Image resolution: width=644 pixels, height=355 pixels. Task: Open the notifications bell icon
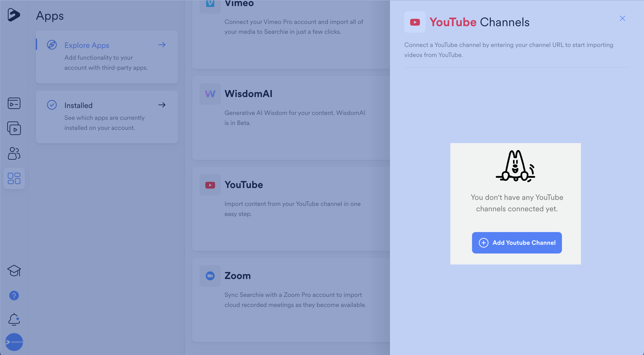14,319
